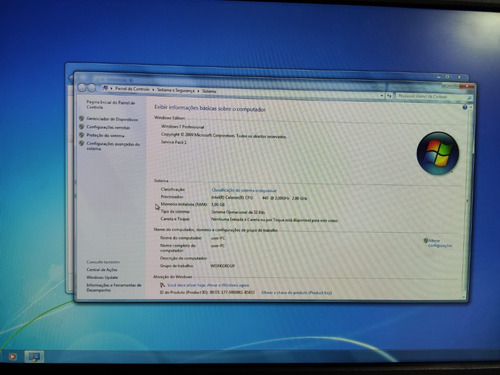
Task: Close the front System window
Action: pos(466,86)
